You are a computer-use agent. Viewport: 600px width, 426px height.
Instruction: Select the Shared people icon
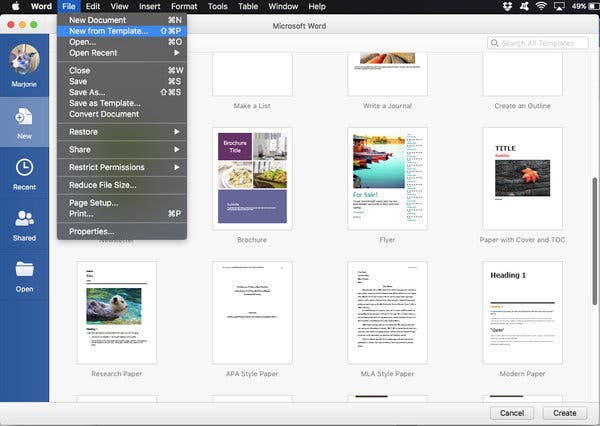coord(24,218)
